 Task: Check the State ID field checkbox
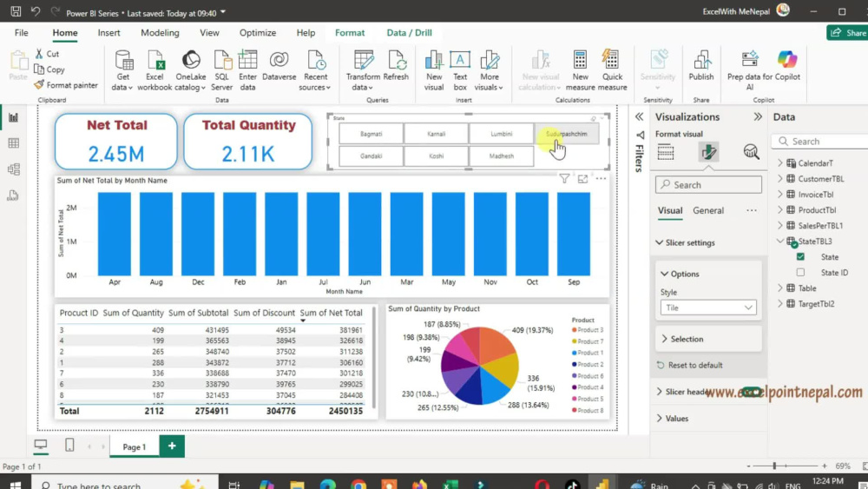[x=800, y=273]
